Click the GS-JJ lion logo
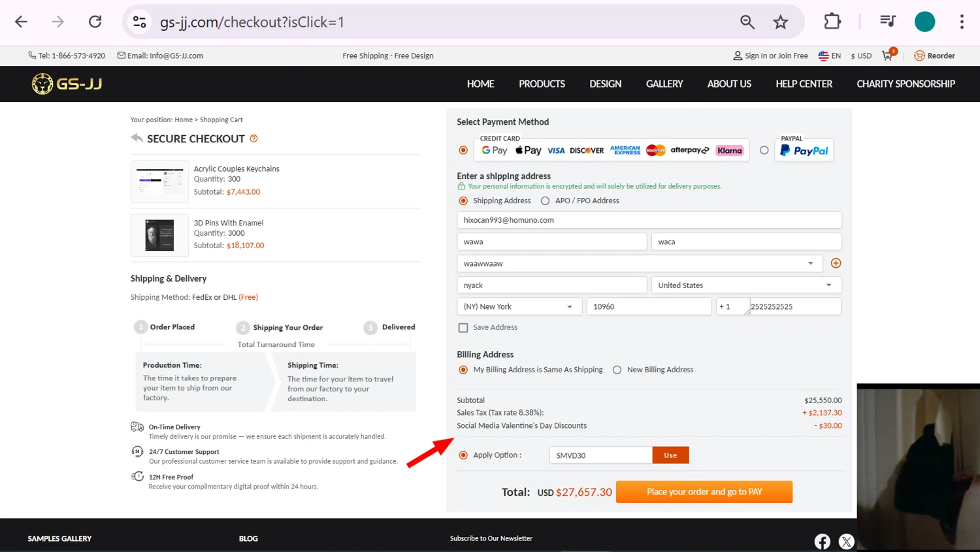 pyautogui.click(x=67, y=84)
